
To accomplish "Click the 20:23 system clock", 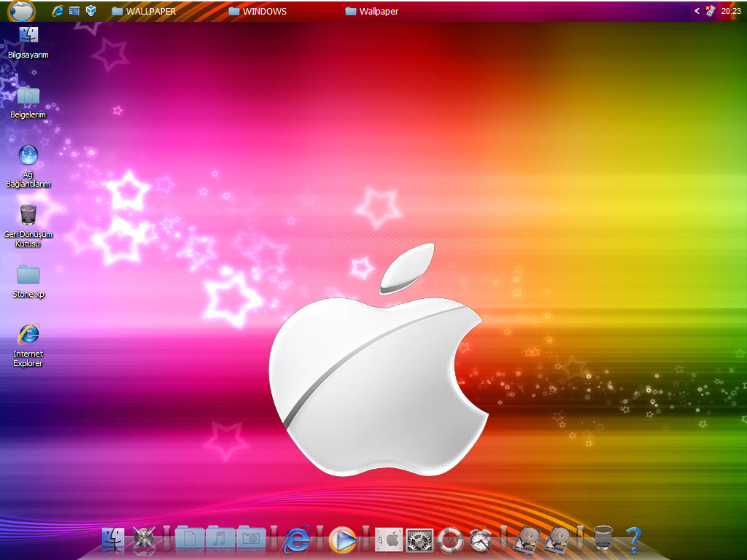I will click(x=731, y=11).
